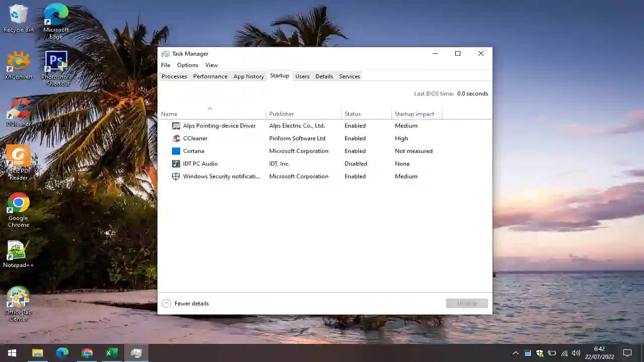This screenshot has width=644, height=362.
Task: Collapse with Fewer details arrow
Action: (166, 303)
